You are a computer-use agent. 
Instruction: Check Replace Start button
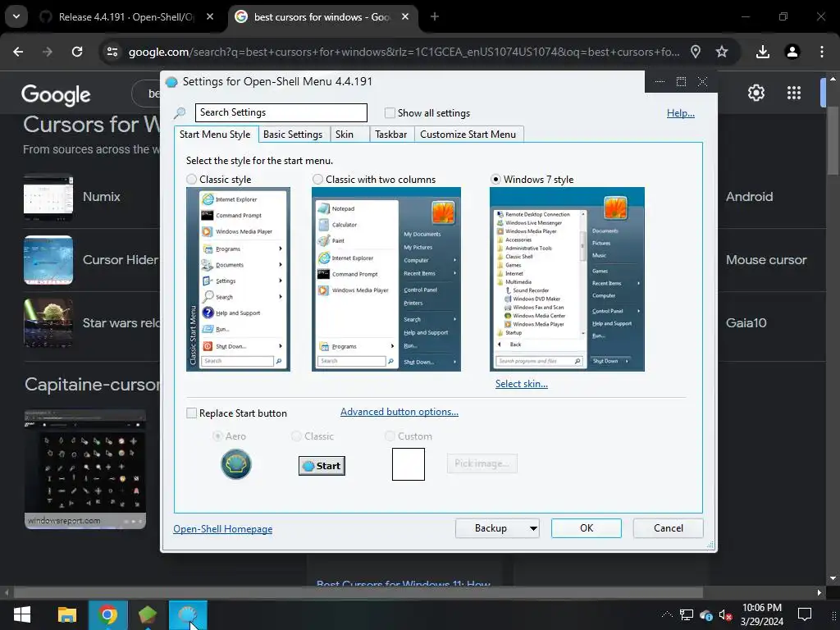coord(191,413)
